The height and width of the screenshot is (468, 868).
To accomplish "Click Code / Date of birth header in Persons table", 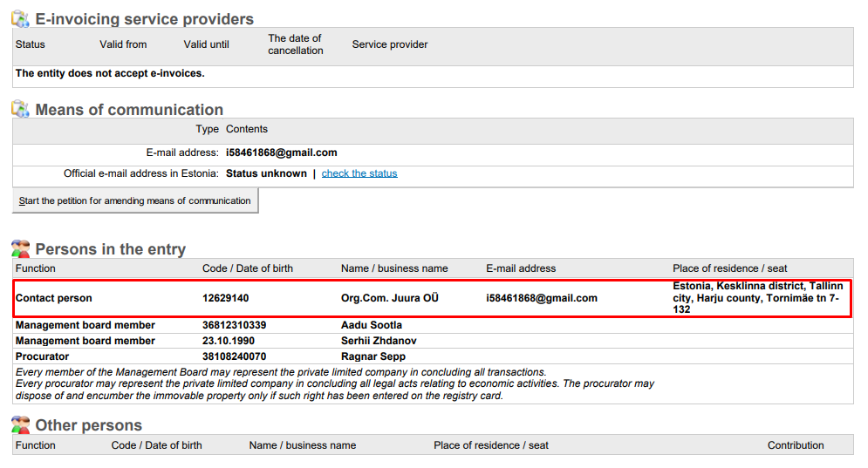I will click(248, 268).
